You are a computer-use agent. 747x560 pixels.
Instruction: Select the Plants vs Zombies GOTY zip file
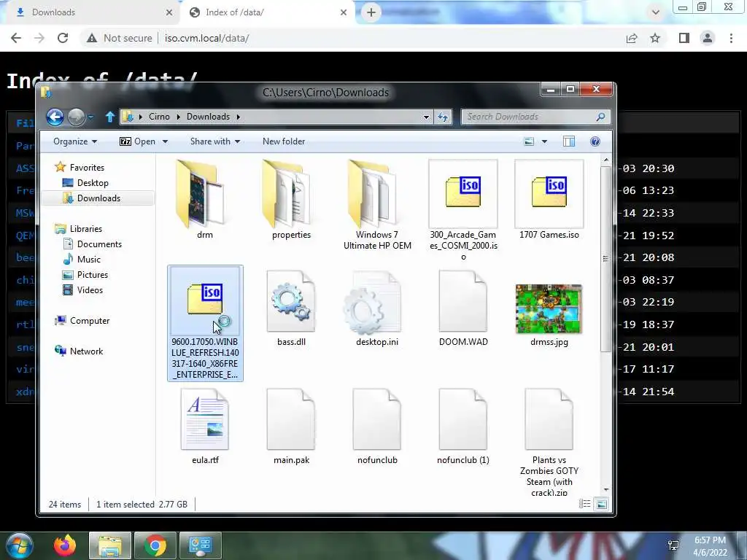point(549,442)
